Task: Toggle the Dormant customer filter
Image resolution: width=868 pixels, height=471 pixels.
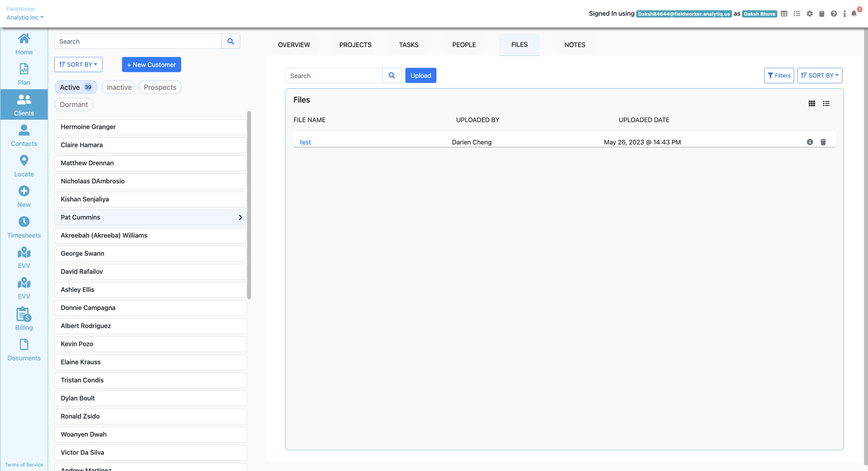Action: [74, 105]
